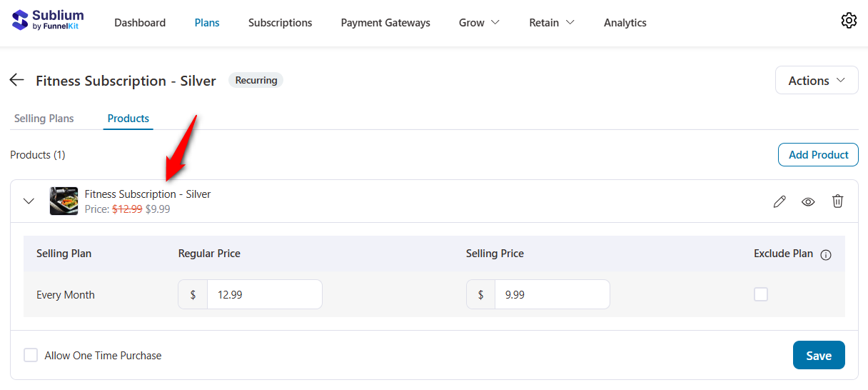The width and height of the screenshot is (868, 390).
Task: Go to Subscriptions in the top nav
Action: pyautogui.click(x=280, y=23)
